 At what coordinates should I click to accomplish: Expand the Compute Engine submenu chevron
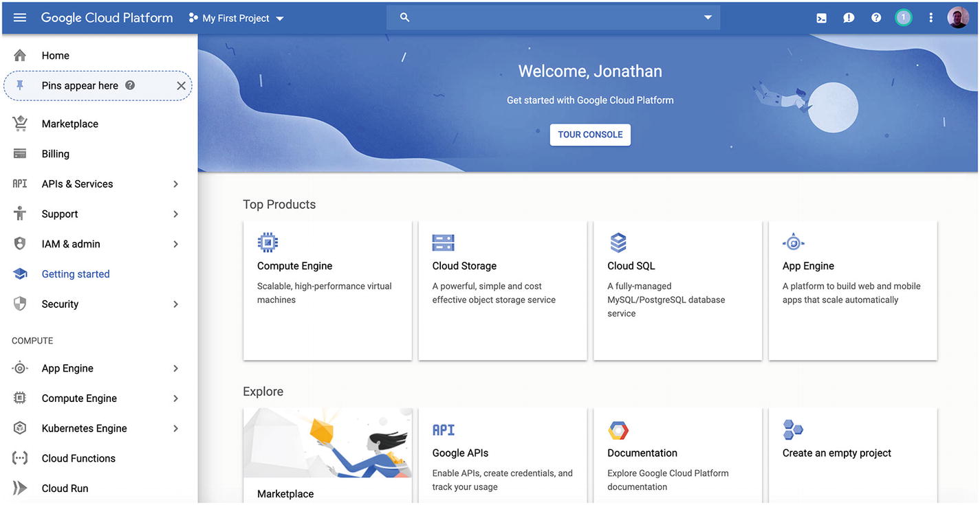[x=175, y=399]
